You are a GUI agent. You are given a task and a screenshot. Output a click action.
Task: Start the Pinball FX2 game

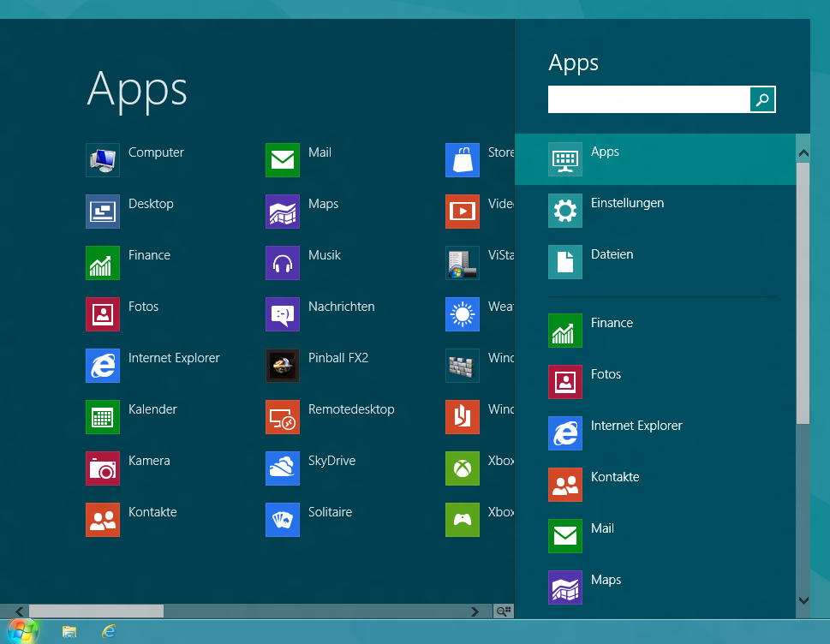click(317, 365)
